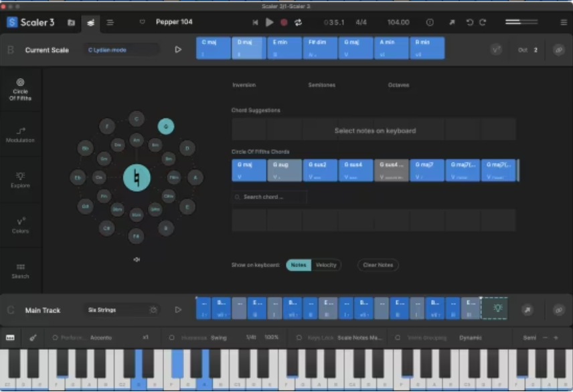Enable the loop playback toggle

click(x=297, y=21)
